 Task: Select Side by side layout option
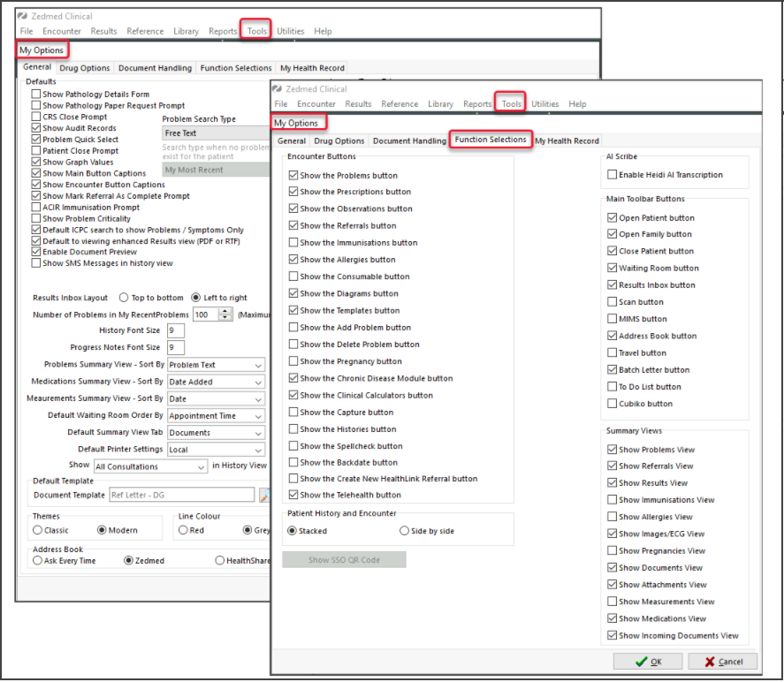click(x=404, y=531)
